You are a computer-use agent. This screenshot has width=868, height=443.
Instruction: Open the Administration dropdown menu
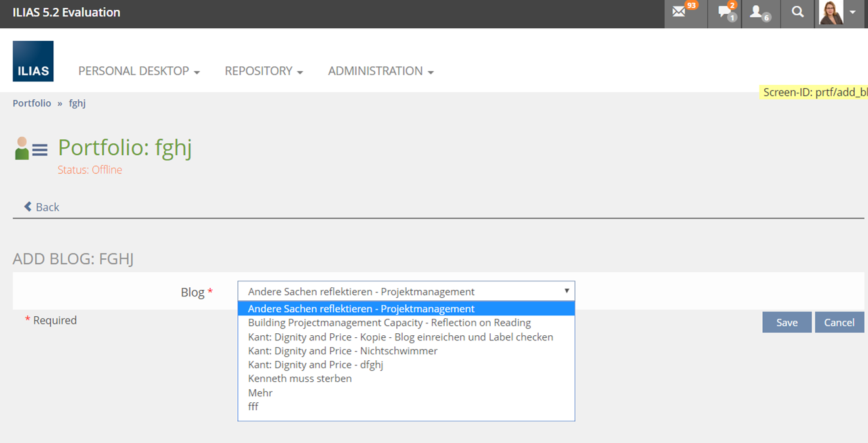point(380,71)
